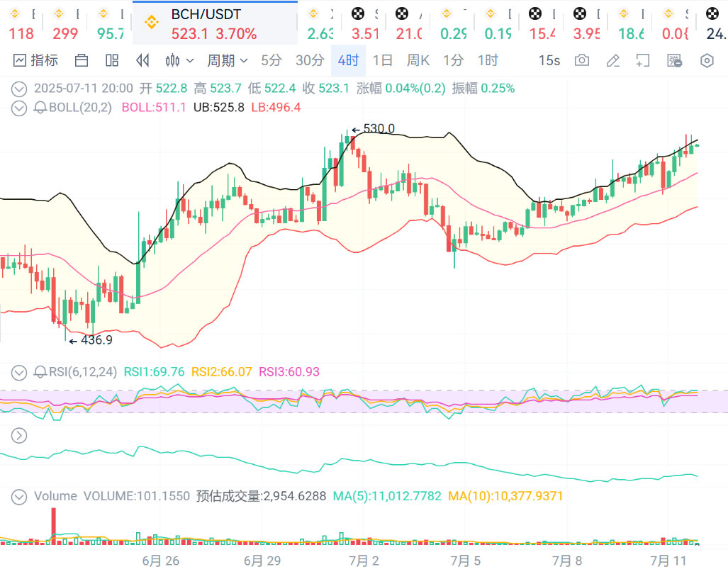Click the LB:496.4 lower band value
This screenshot has width=728, height=574.
coord(276,108)
